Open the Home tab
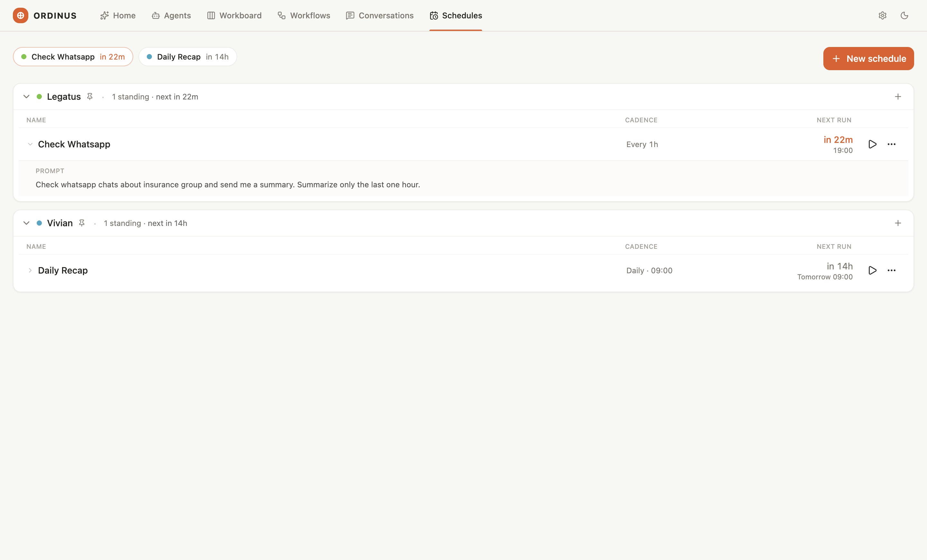The image size is (927, 560). (118, 15)
